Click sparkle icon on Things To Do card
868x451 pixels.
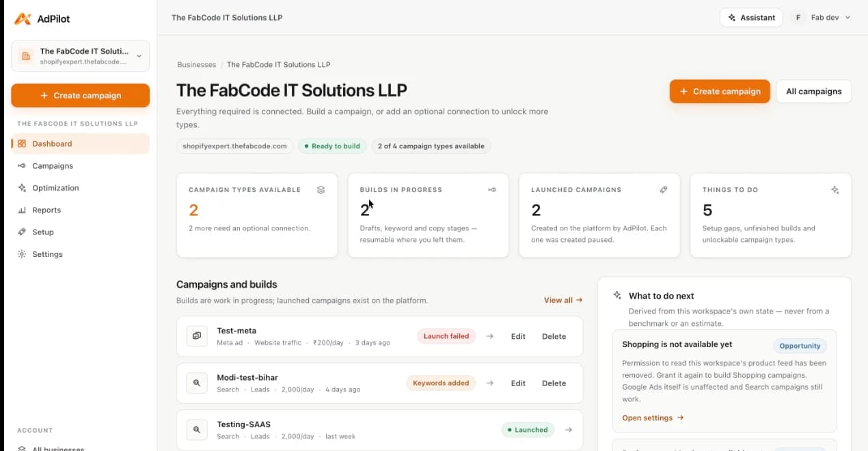click(835, 190)
